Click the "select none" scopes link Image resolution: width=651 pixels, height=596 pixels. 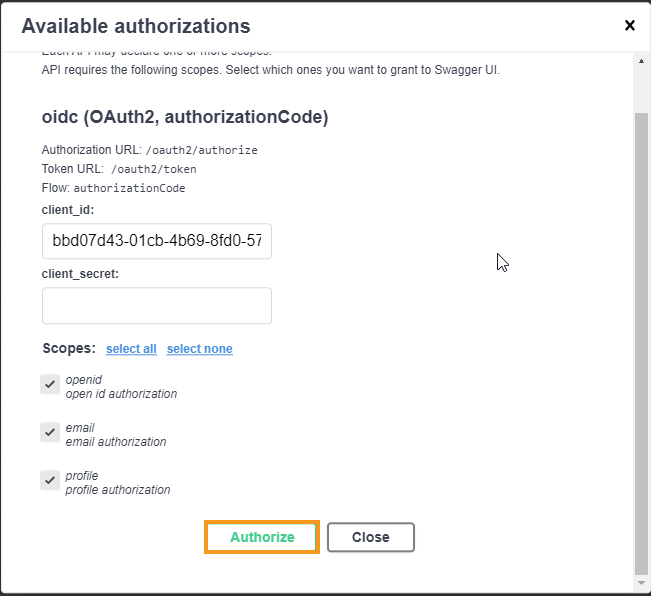(199, 349)
